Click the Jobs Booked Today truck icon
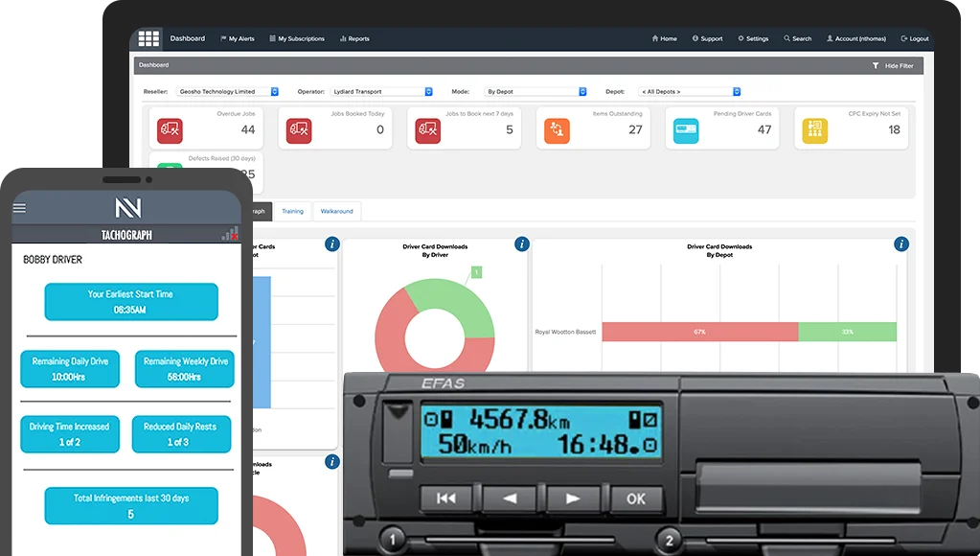 point(299,129)
